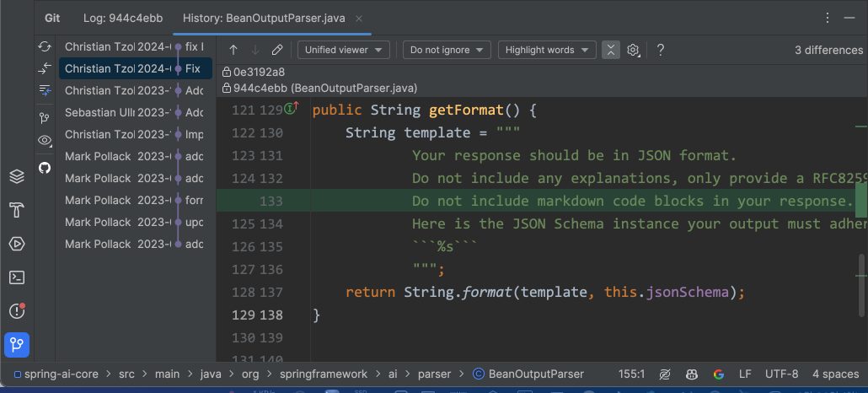Jump to previous difference with up arrow
868x393 pixels.
(x=233, y=51)
